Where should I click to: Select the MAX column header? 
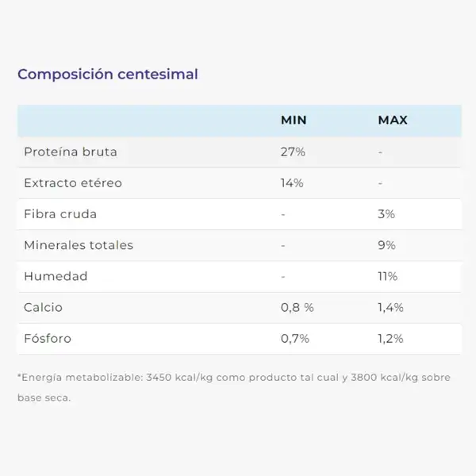393,121
